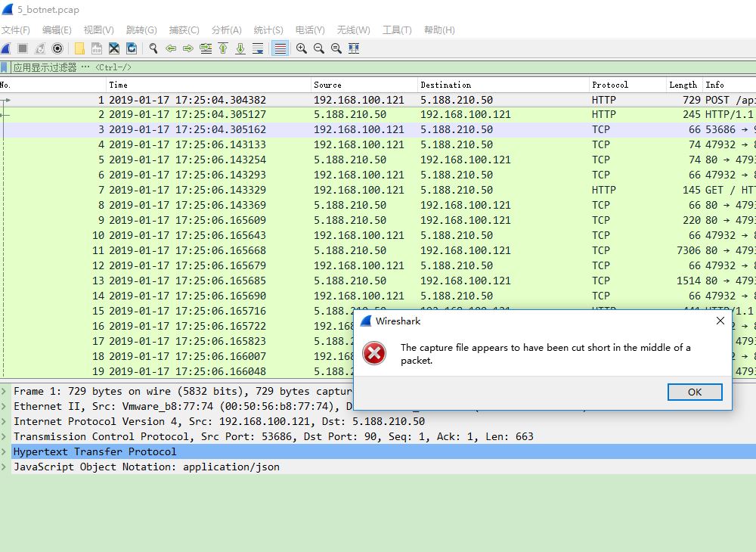
Task: Select packet 9 with length 220
Action: click(378, 220)
